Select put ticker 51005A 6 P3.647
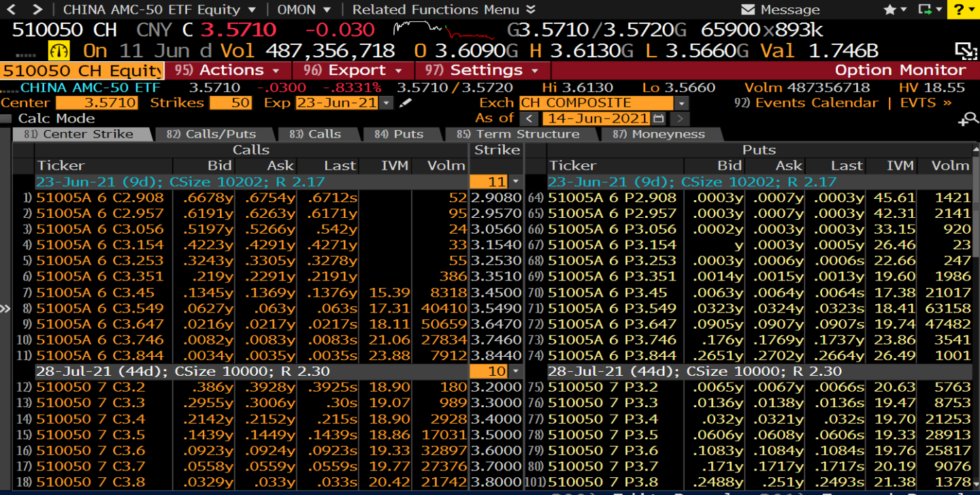980x495 pixels. (x=612, y=323)
